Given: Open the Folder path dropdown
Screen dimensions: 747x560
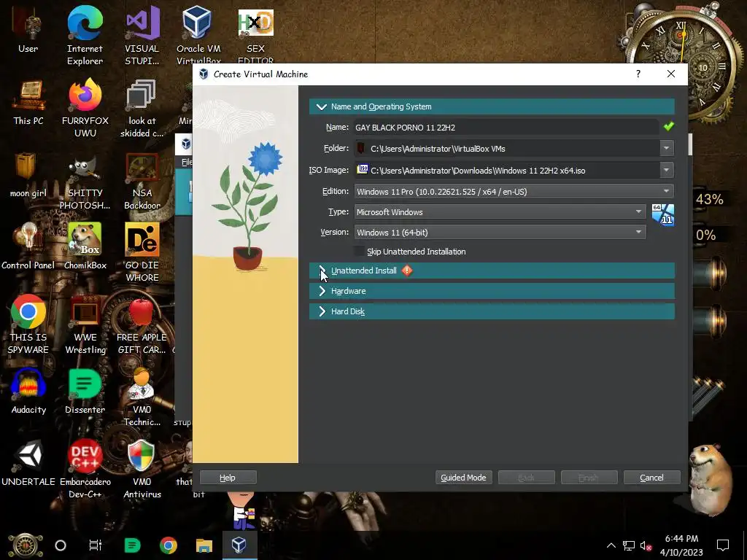Looking at the screenshot, I should 667,148.
